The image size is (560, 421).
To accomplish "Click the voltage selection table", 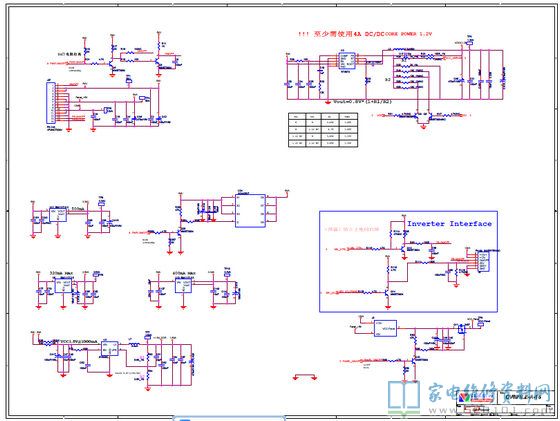I will click(x=323, y=130).
